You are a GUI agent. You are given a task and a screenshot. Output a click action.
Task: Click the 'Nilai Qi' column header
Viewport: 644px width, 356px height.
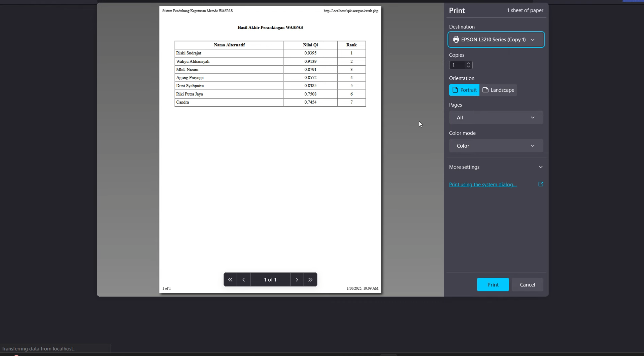(310, 45)
